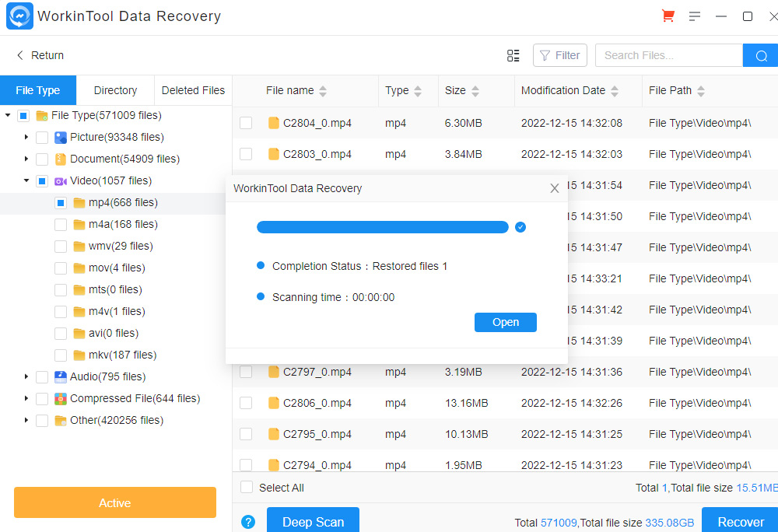Start a Deep Scan
The height and width of the screenshot is (532, 778).
(313, 520)
